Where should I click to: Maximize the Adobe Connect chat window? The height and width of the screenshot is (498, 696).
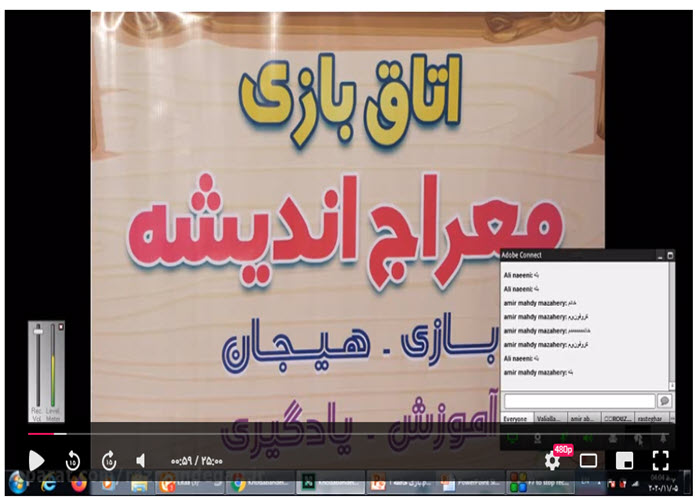click(670, 255)
